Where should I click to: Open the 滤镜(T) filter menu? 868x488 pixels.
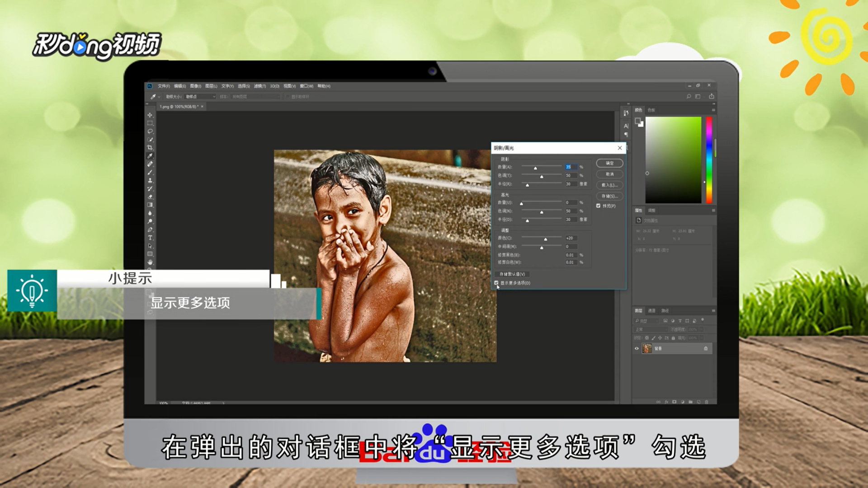259,86
